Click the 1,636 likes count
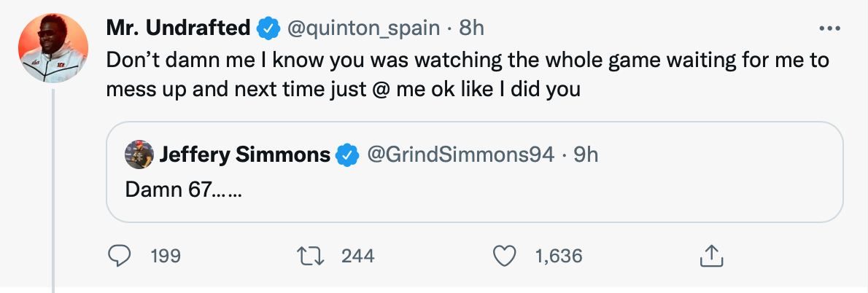This screenshot has height=293, width=868. (559, 256)
